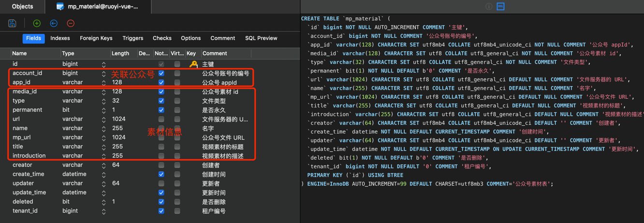Select the introduction field name cell
This screenshot has width=644, height=223.
pos(29,156)
